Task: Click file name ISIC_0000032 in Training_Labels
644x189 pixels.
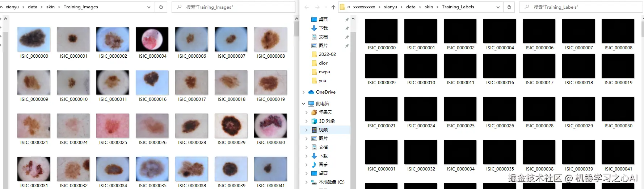Action: (x=421, y=169)
